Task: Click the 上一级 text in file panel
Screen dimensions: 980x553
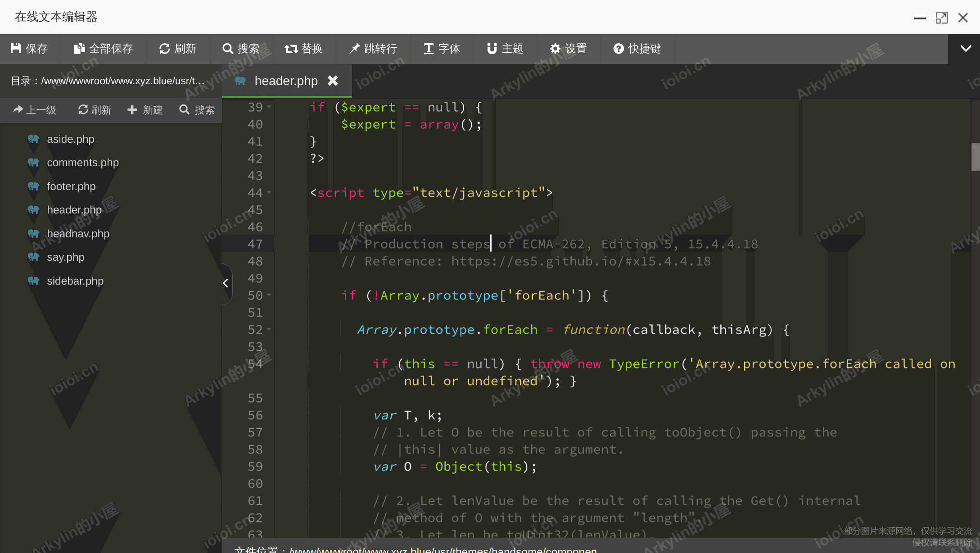Action: 41,110
